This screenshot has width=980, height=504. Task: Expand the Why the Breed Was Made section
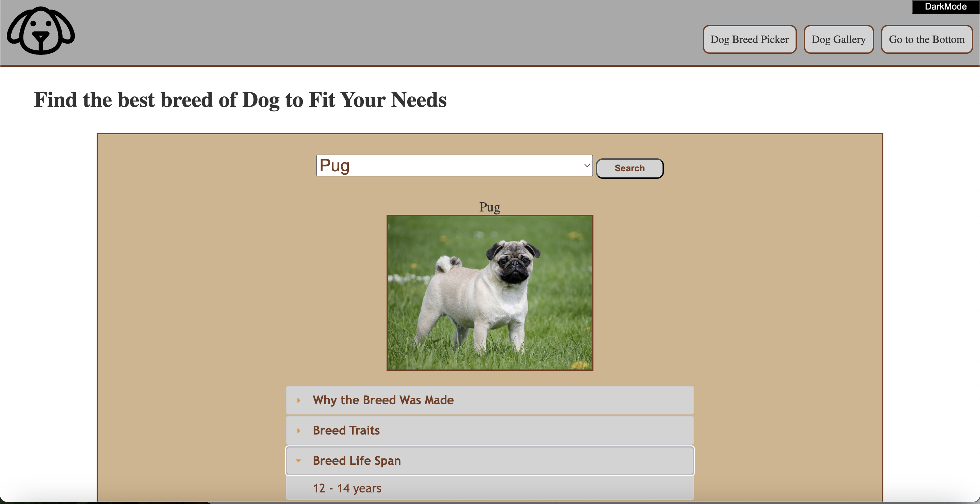pos(383,400)
